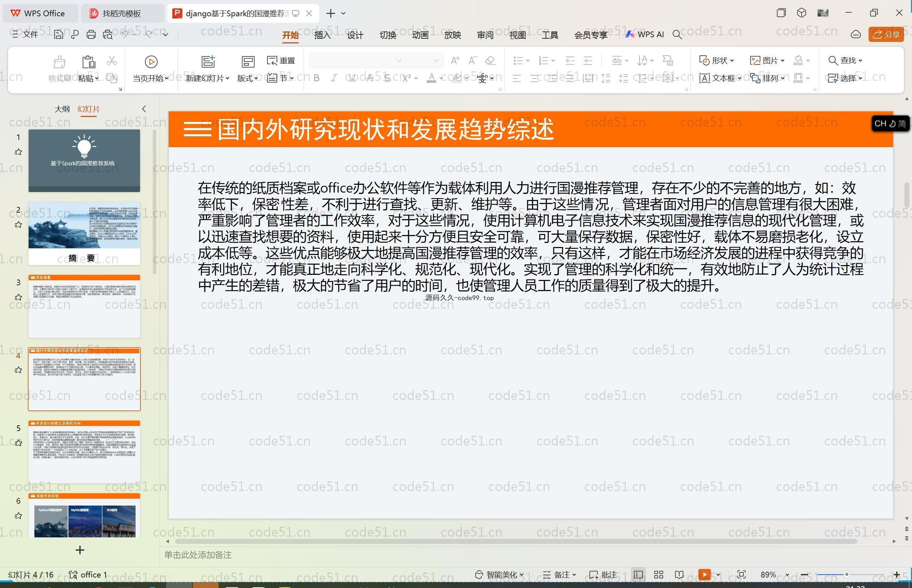
Task: Click the slide sorter grid view icon
Action: point(658,575)
